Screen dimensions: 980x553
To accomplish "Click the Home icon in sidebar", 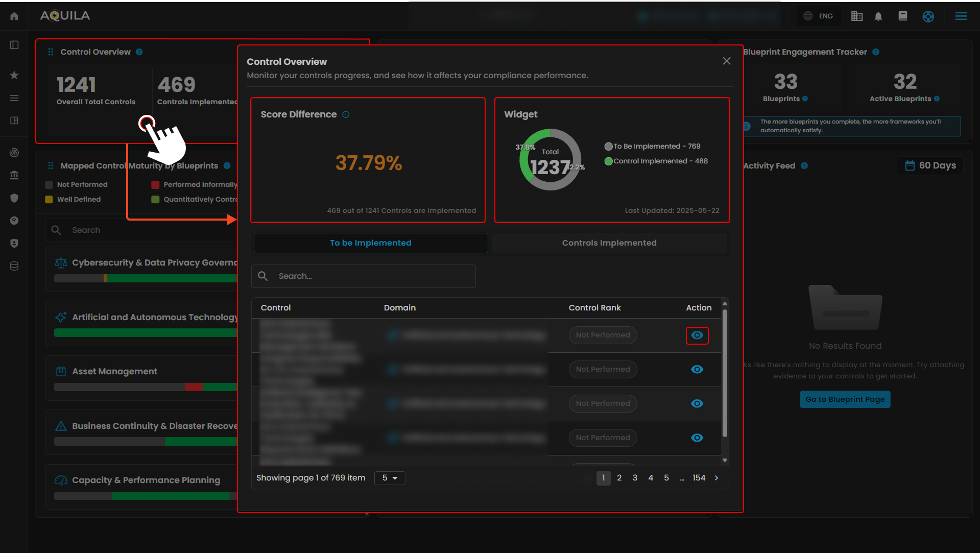I will (14, 16).
